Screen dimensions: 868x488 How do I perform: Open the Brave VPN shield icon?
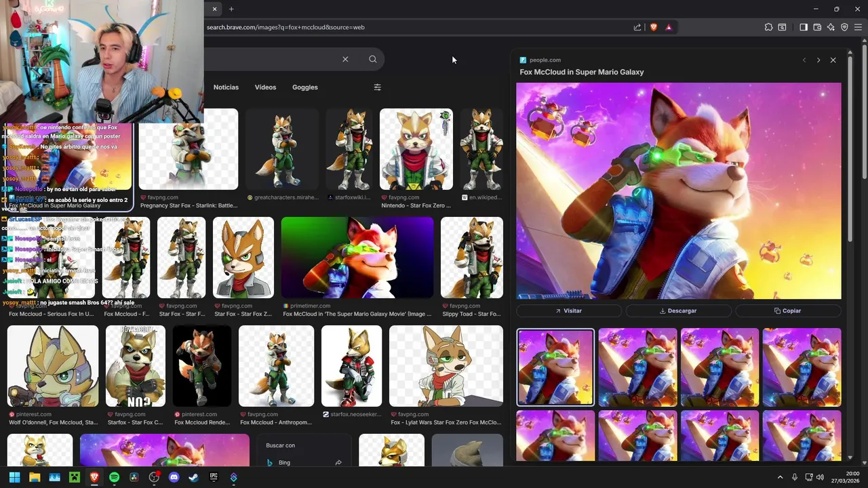844,27
